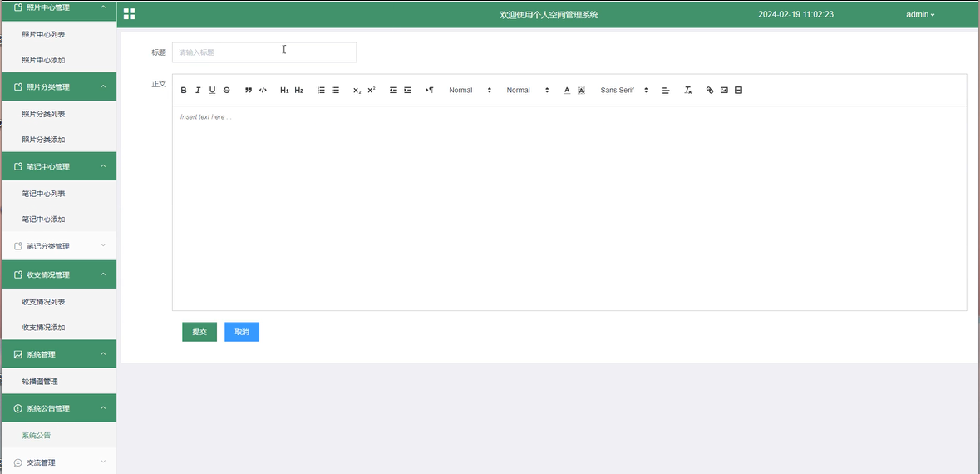Open the admin user dropdown
980x474 pixels.
(920, 14)
